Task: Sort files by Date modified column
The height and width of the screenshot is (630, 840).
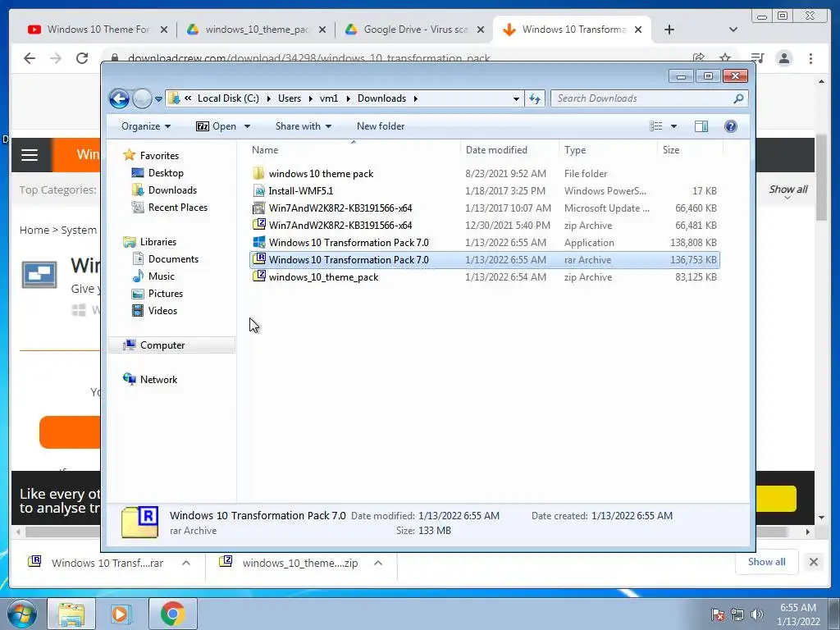Action: pyautogui.click(x=509, y=150)
